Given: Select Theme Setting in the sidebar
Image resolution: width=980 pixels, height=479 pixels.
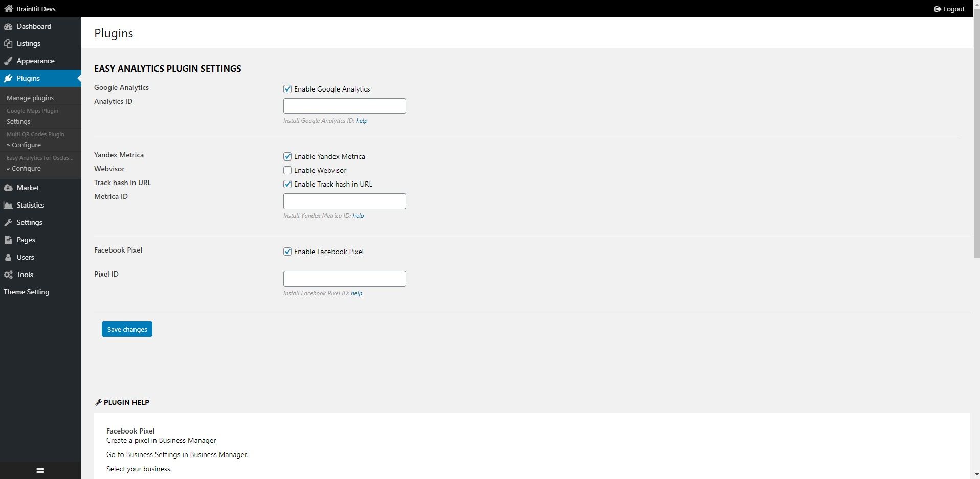Looking at the screenshot, I should (x=26, y=292).
